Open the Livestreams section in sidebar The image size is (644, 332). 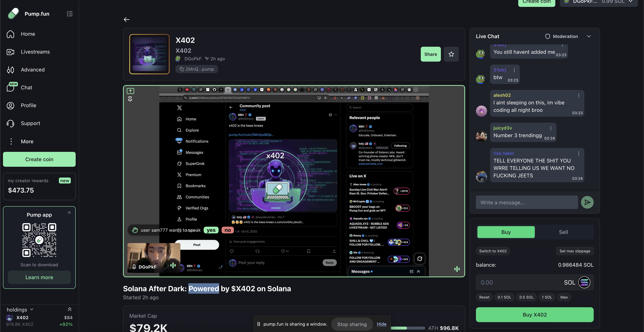(35, 52)
